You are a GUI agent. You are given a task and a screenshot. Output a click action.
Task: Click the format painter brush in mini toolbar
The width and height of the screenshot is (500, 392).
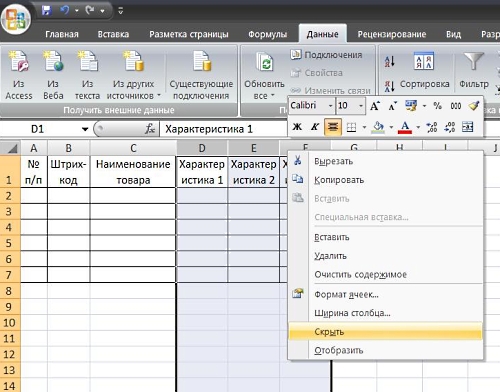coord(474,106)
